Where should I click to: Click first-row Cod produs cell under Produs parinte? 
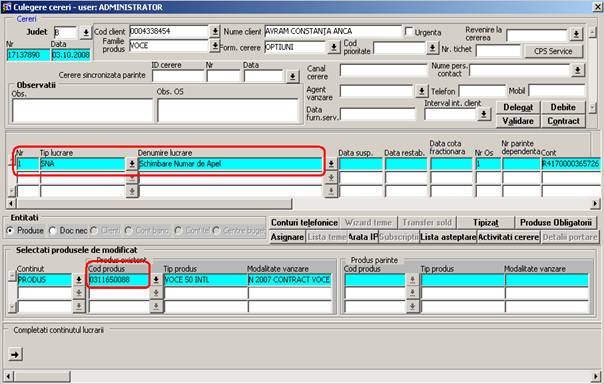(375, 280)
